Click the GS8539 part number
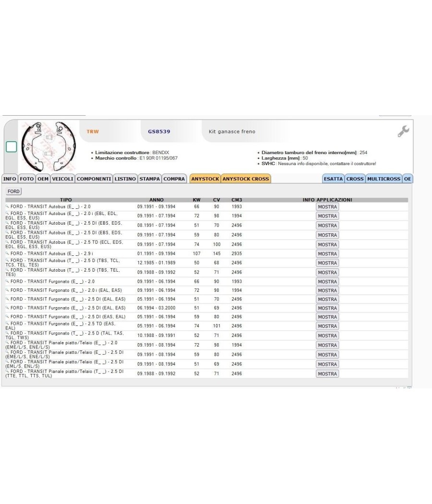This screenshot has width=432, height=504. pyautogui.click(x=159, y=132)
